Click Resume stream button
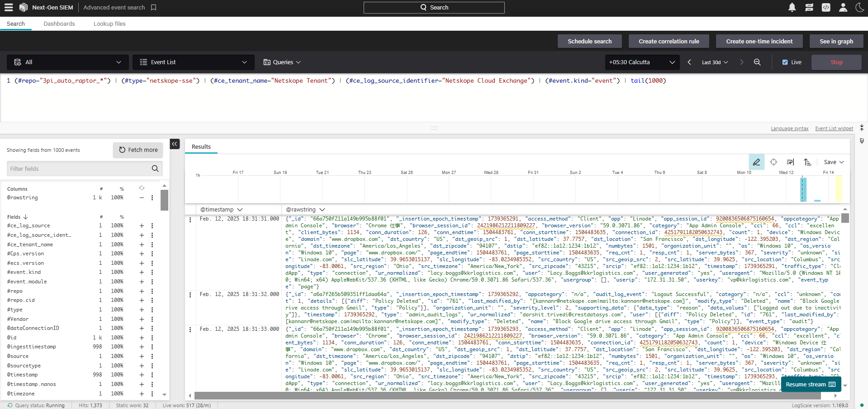Image resolution: width=868 pixels, height=409 pixels. click(811, 384)
